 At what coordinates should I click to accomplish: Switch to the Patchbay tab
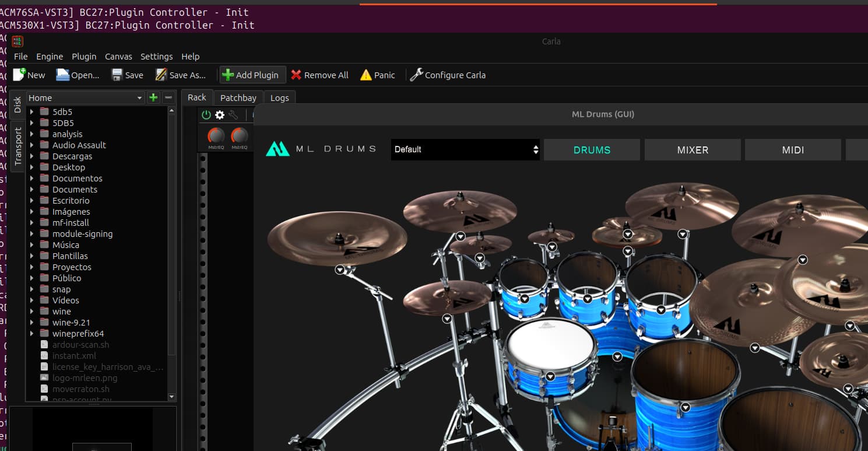[x=238, y=98]
